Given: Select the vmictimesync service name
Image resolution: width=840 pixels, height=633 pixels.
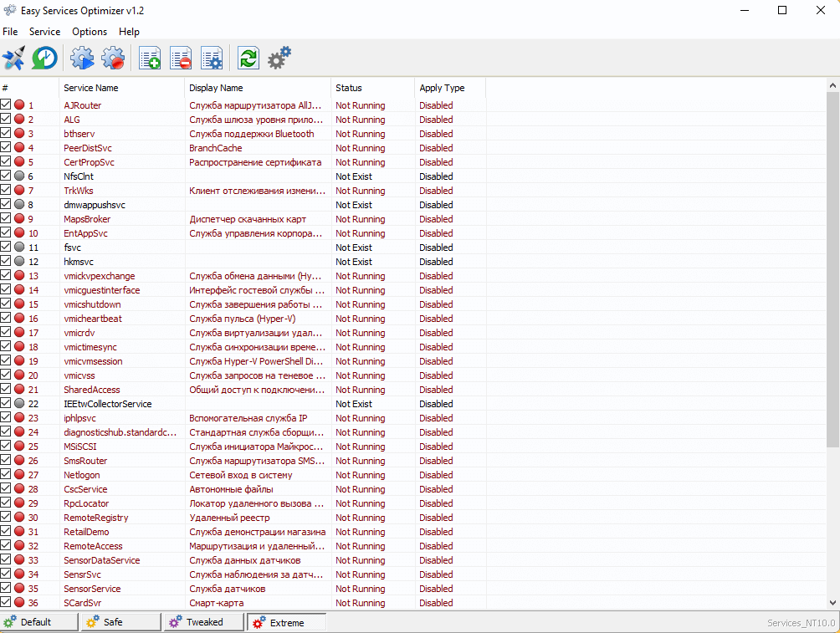Looking at the screenshot, I should [90, 346].
